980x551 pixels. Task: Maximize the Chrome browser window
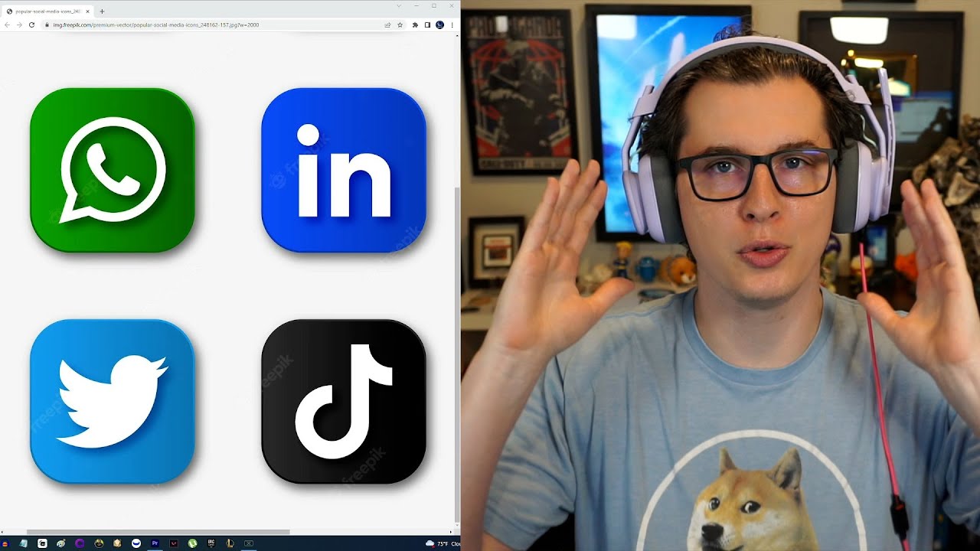[x=434, y=6]
